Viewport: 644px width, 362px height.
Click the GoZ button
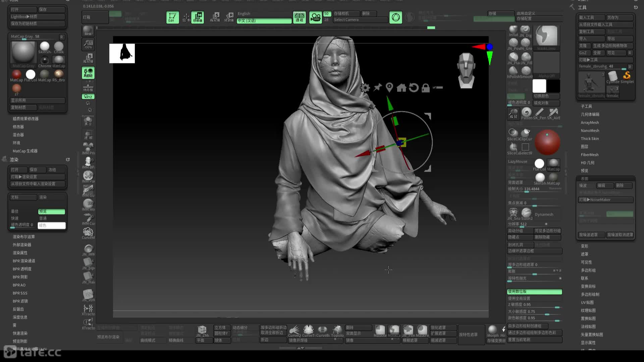[x=584, y=53]
